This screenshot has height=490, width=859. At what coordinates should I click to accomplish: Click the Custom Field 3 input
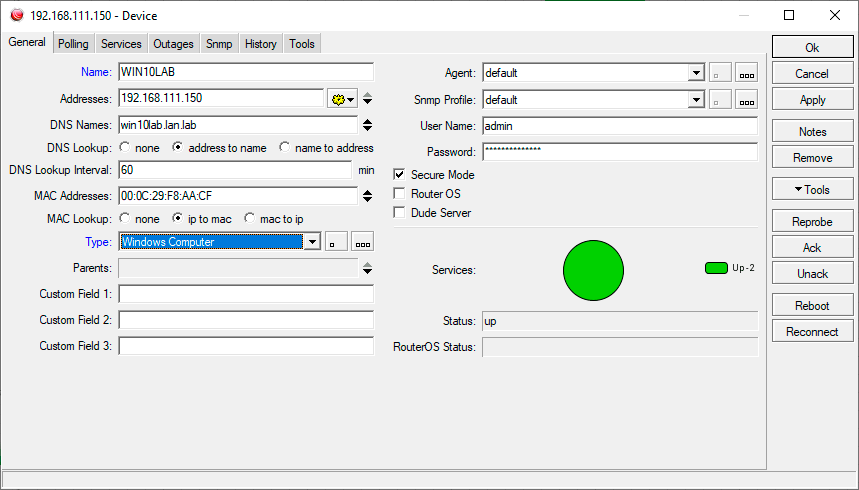point(246,346)
